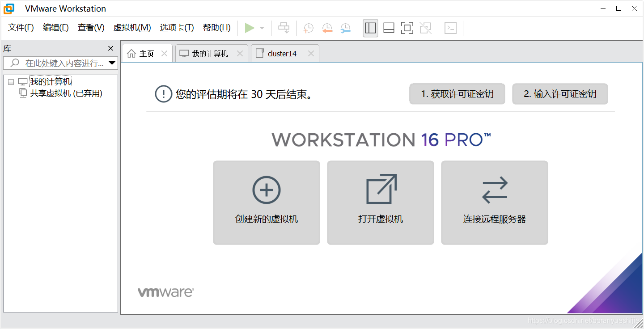The width and height of the screenshot is (644, 329).
Task: Open the Snapshot Manager wrench icon
Action: coord(346,28)
